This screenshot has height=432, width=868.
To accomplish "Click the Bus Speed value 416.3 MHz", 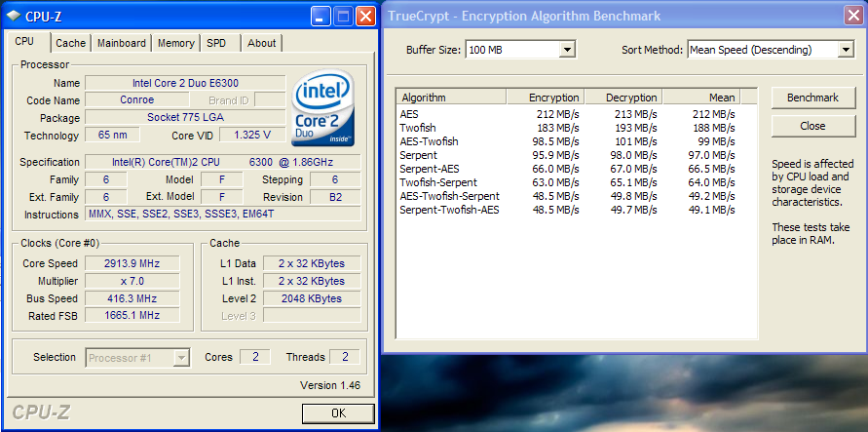I will click(x=132, y=298).
